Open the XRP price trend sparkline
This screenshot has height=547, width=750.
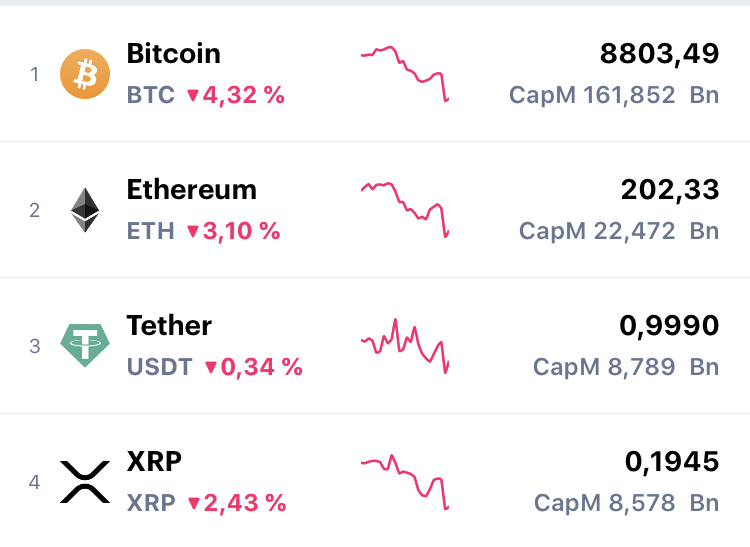point(405,481)
